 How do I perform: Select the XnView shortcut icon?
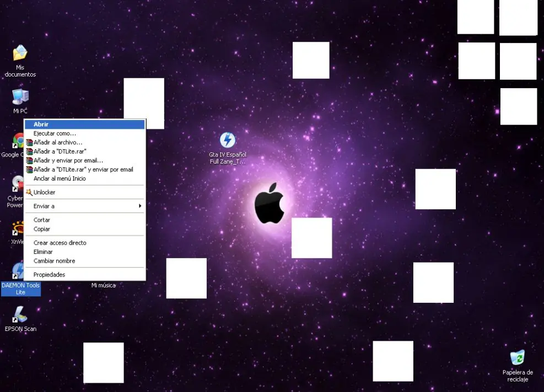click(18, 228)
